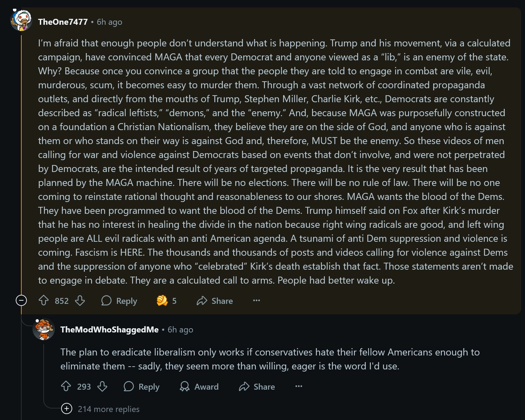Share TheOne7477's comment
This screenshot has width=525, height=420.
click(x=215, y=301)
